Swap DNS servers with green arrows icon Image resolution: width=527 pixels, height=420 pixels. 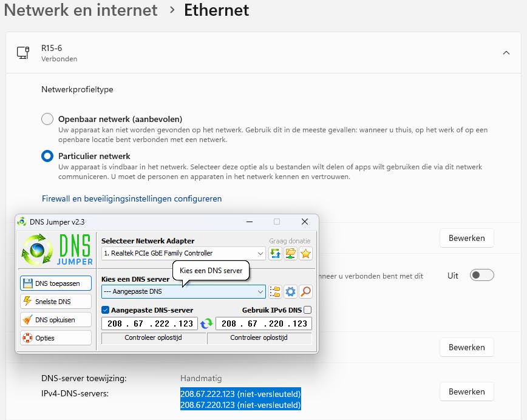(206, 323)
